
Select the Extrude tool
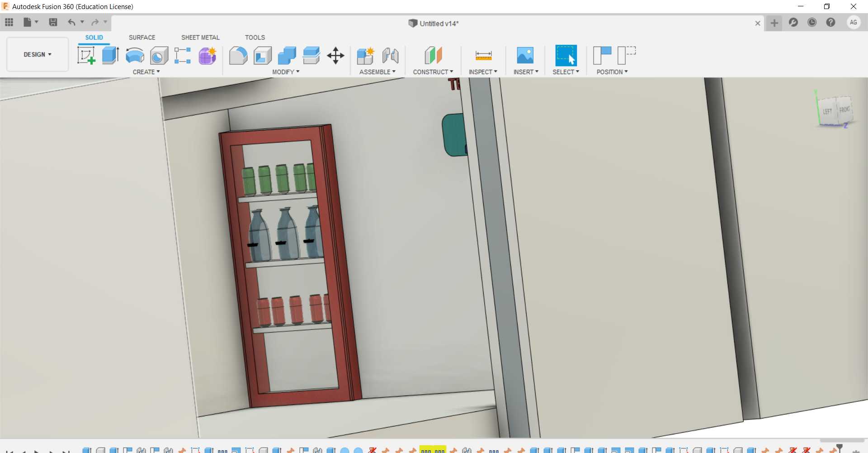(110, 56)
